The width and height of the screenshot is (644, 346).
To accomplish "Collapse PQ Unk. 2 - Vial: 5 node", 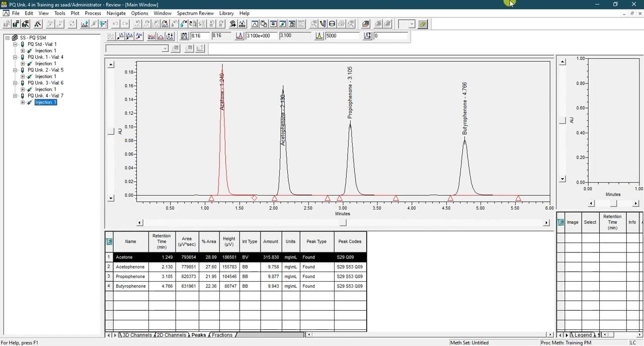I will click(15, 70).
